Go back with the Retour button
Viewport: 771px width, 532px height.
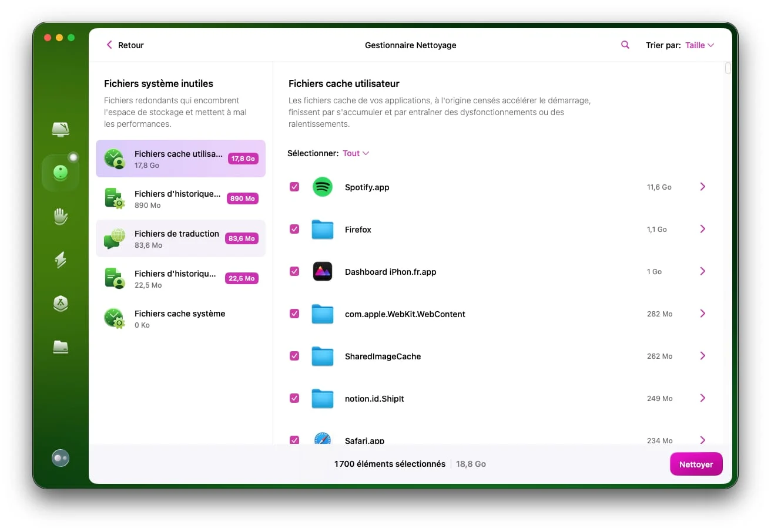125,45
